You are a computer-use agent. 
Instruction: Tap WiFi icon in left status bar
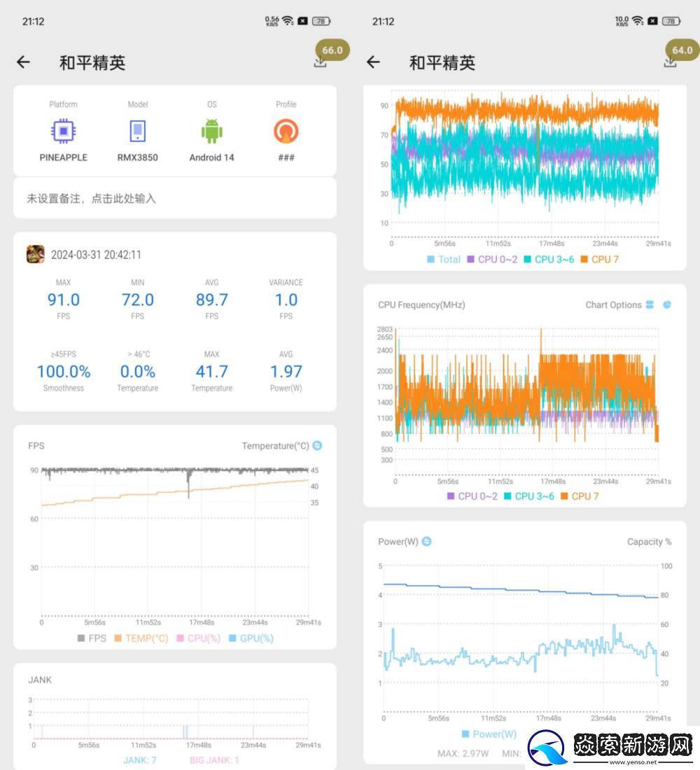coord(288,20)
